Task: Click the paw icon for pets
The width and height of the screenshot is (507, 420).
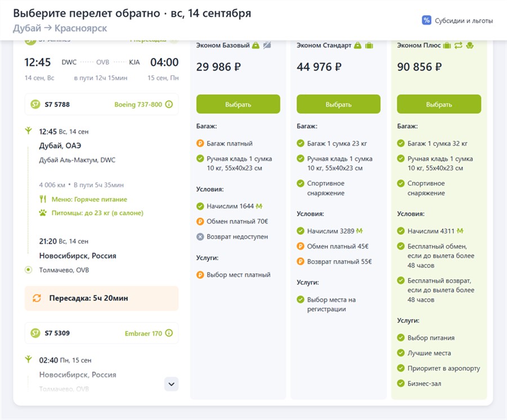Action: [x=43, y=213]
